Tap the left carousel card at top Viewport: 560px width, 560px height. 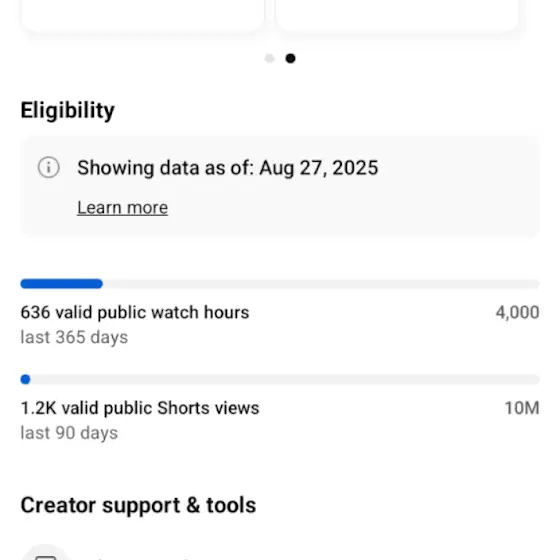point(143,15)
